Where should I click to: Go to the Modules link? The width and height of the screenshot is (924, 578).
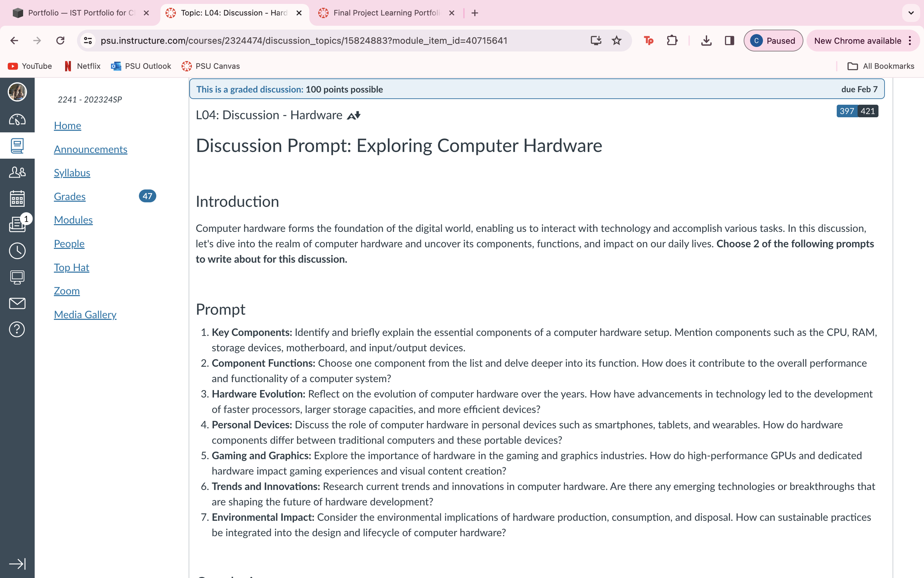tap(73, 220)
